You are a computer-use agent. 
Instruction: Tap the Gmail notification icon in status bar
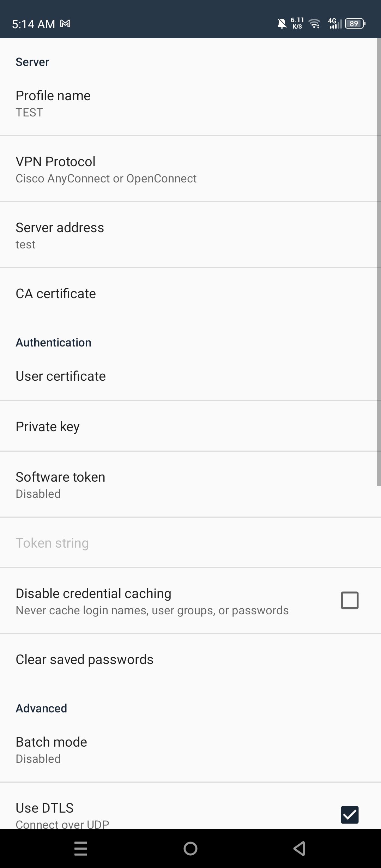65,24
